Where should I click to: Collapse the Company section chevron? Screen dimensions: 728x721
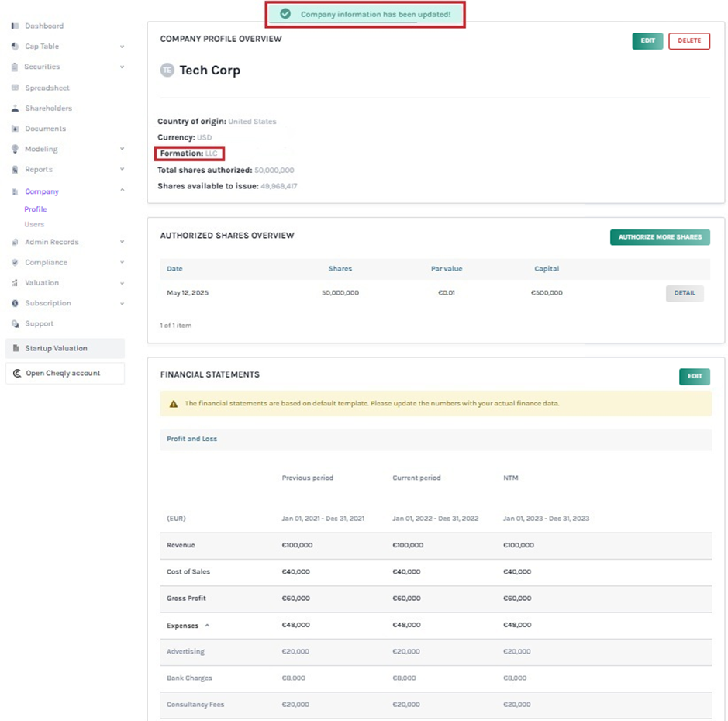click(x=122, y=191)
